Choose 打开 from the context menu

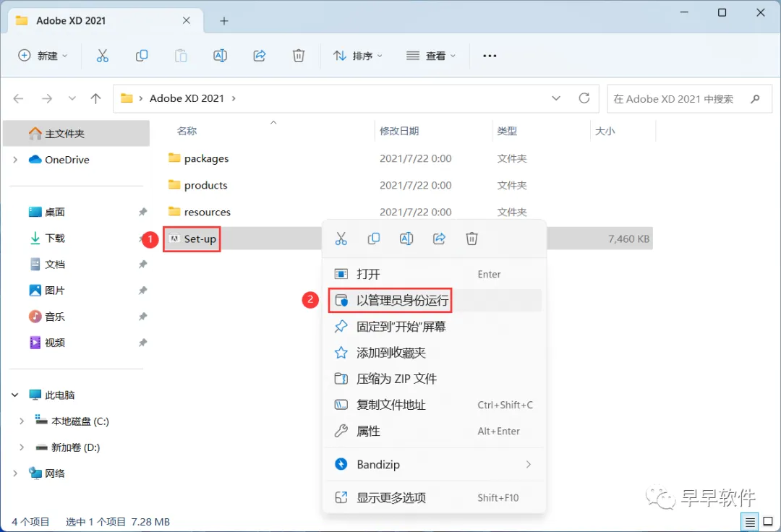pos(433,274)
